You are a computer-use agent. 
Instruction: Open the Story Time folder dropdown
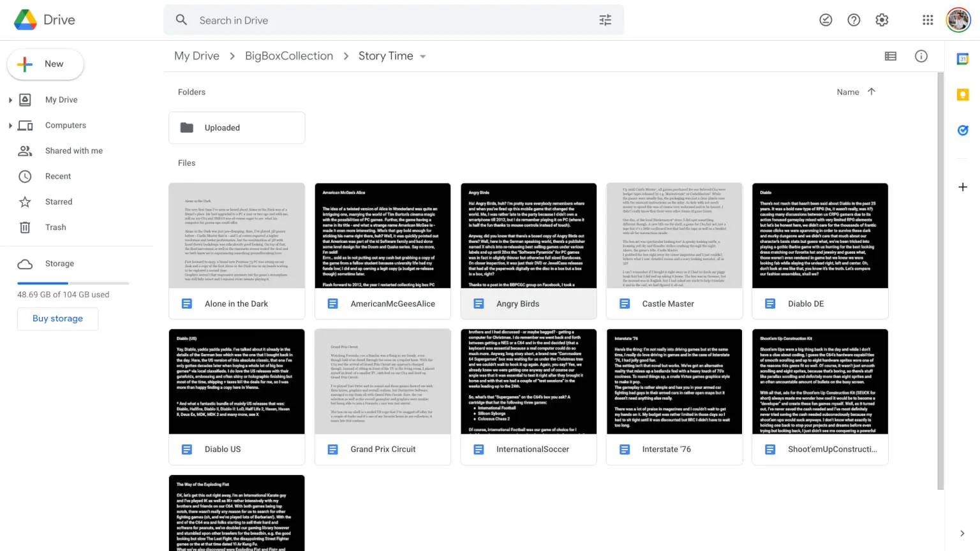pyautogui.click(x=422, y=57)
